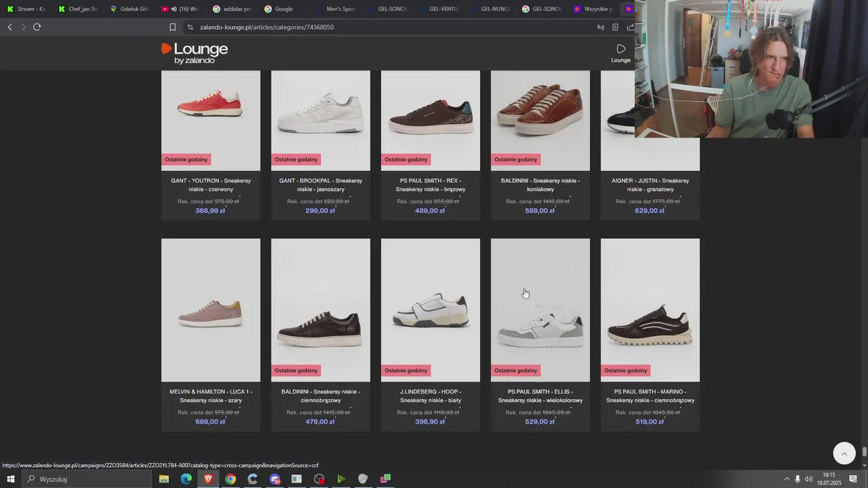The image size is (868, 488).
Task: Open the cognac BALDININI sneaker image
Action: click(540, 120)
